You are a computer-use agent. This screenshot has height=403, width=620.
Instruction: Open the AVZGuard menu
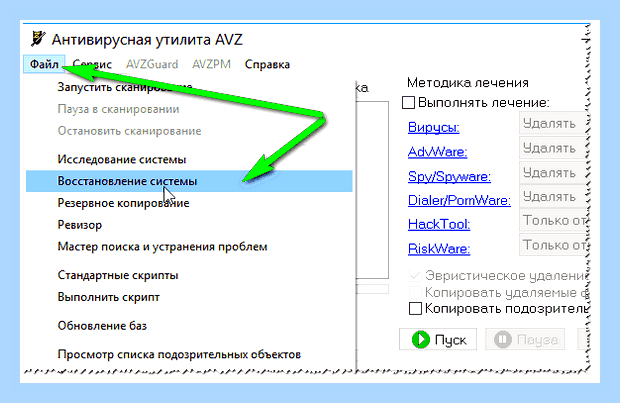152,64
